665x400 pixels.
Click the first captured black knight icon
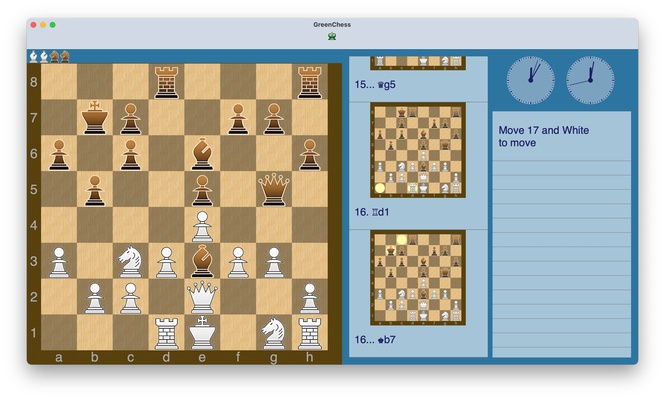point(54,56)
